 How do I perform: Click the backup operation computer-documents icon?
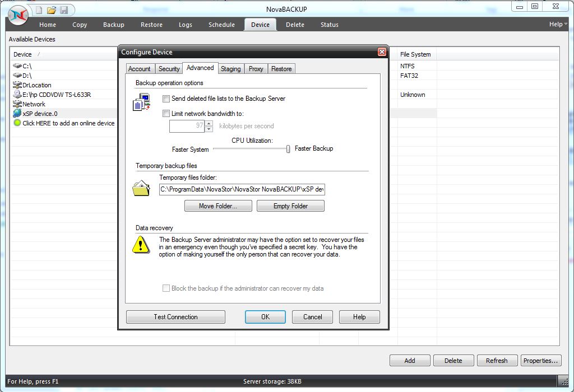click(x=142, y=102)
